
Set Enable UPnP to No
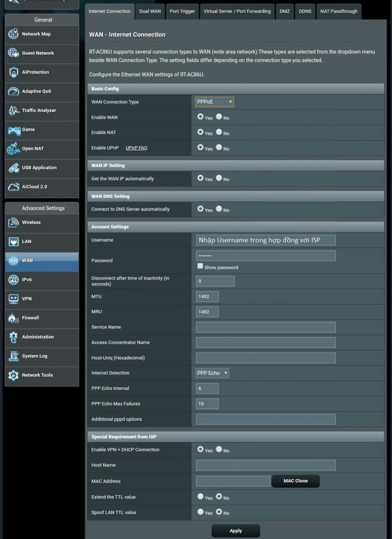click(x=219, y=147)
